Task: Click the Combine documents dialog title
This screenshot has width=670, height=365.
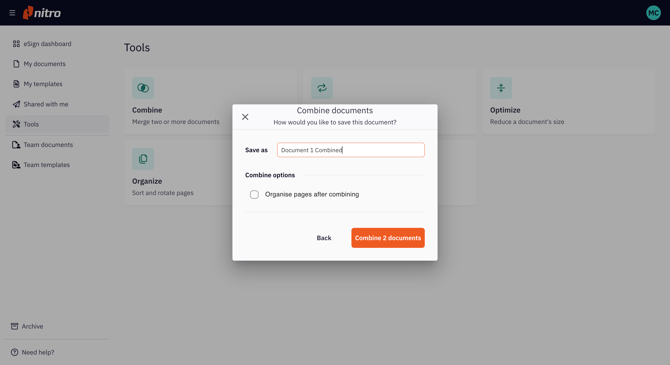Action: 335,110
